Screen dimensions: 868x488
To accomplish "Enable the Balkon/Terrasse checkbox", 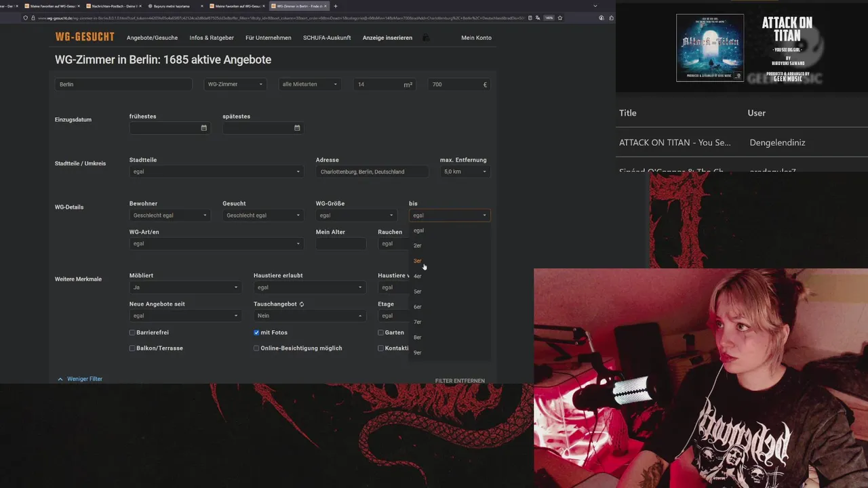I will (x=132, y=348).
